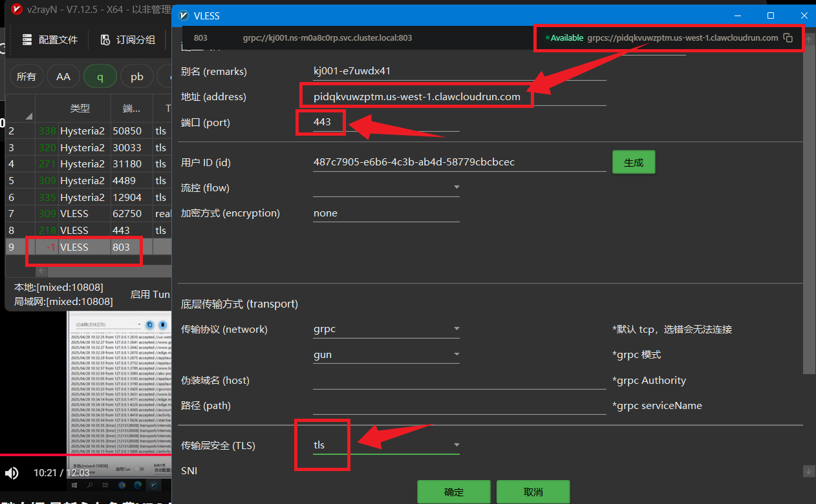Click the 端口 (port) field showing 443
816x504 pixels.
386,122
